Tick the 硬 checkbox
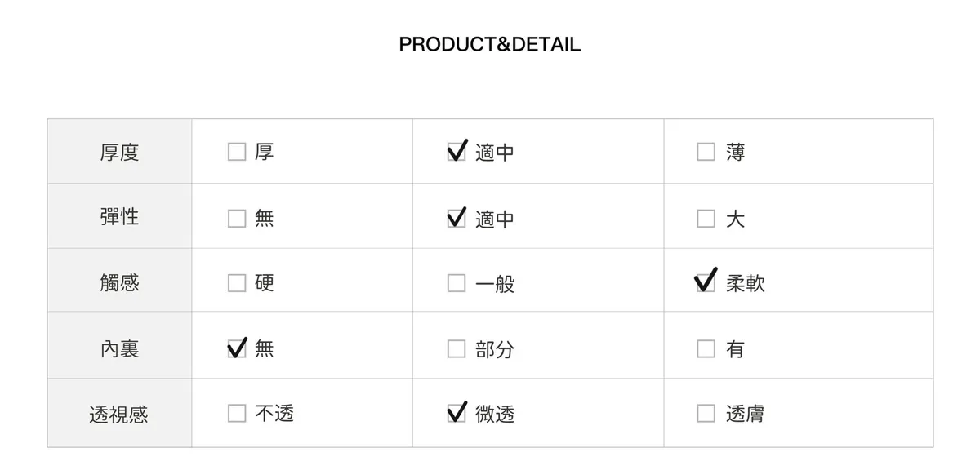The image size is (980, 470). click(237, 283)
